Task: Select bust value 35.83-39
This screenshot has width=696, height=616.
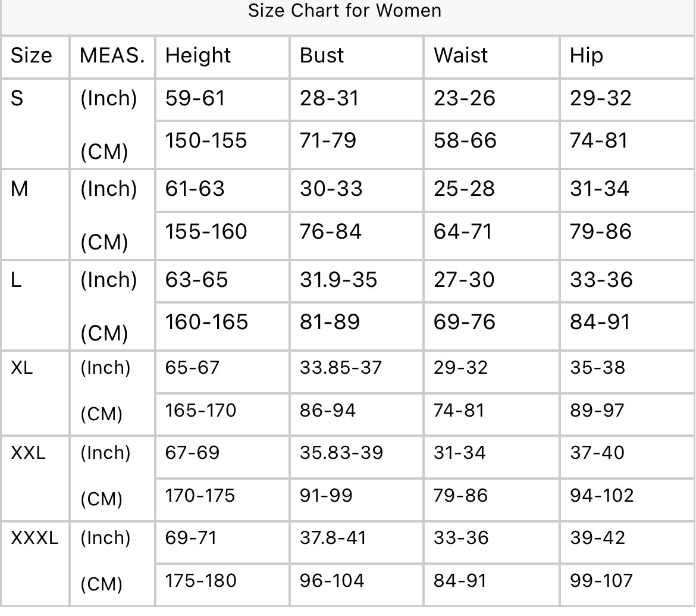Action: tap(341, 453)
